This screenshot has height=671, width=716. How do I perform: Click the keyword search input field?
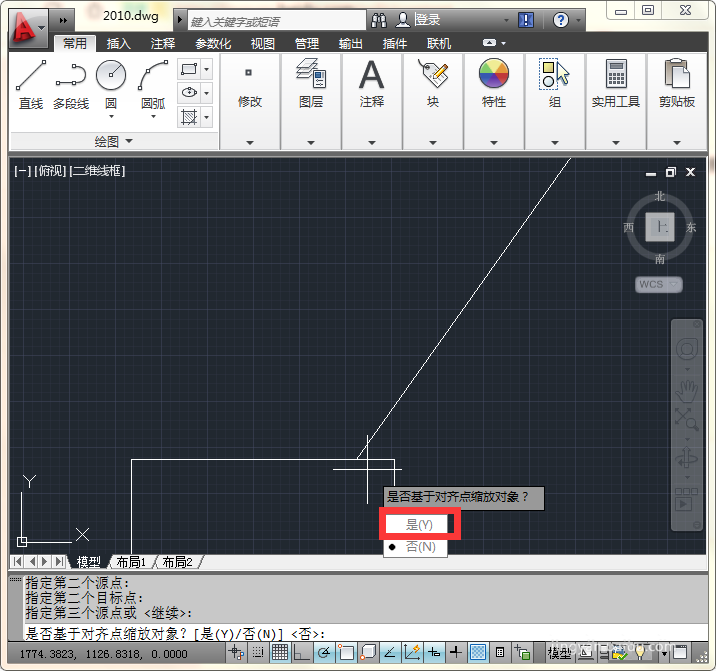click(277, 21)
